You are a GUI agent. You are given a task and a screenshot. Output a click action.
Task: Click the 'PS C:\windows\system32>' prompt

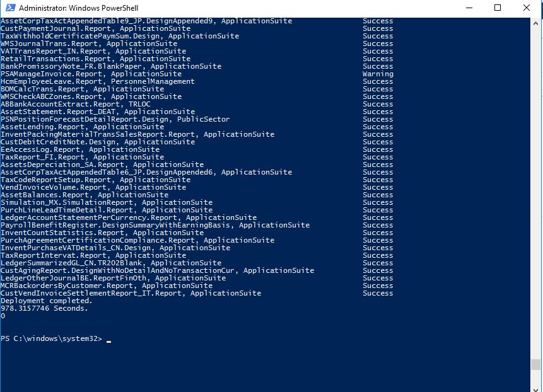coord(52,338)
